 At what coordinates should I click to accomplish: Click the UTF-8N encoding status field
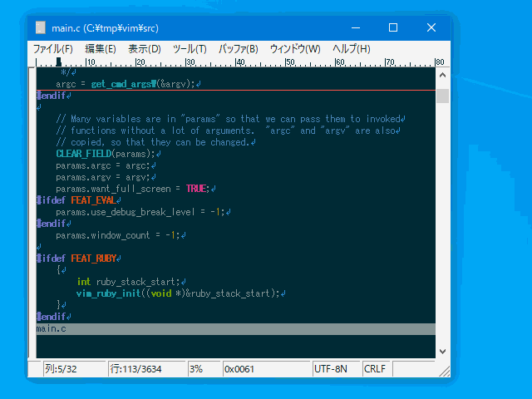pyautogui.click(x=336, y=369)
